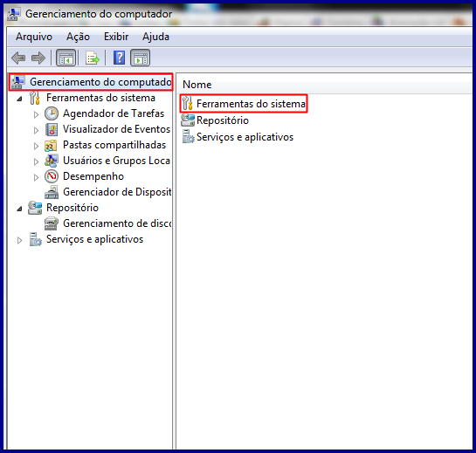476x453 pixels.
Task: Toggle the show/hide console tree button
Action: pyautogui.click(x=66, y=58)
